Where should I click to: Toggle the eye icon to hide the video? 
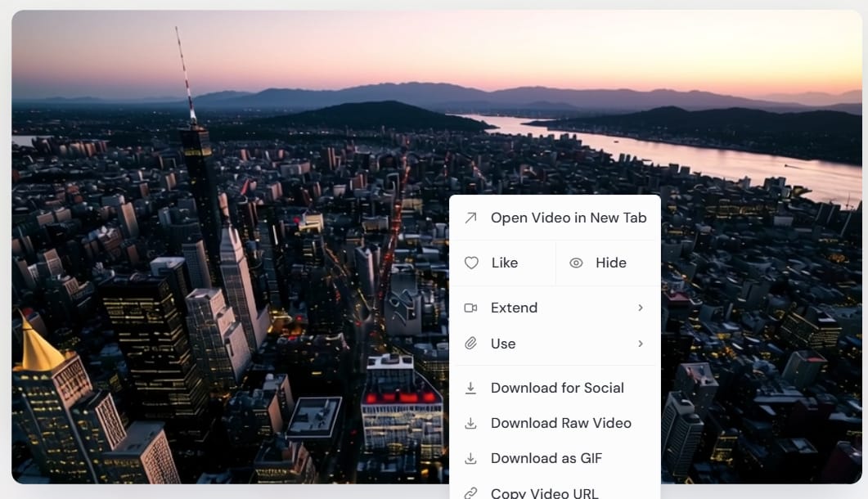coord(576,263)
